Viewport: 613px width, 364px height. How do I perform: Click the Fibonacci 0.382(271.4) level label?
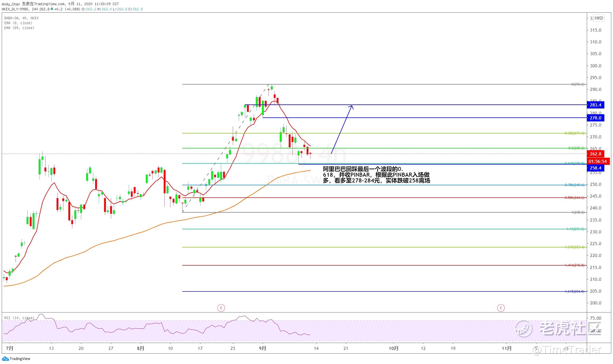[x=574, y=133]
